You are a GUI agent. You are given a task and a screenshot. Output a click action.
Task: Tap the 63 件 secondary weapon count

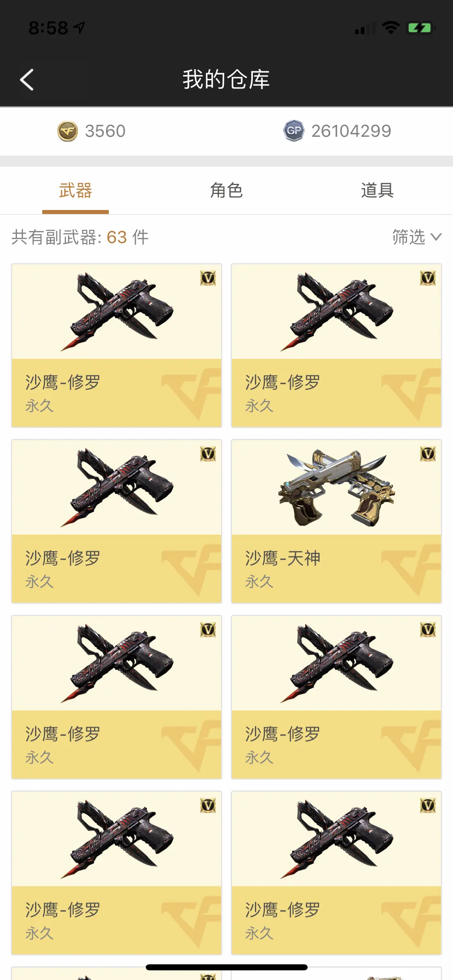pyautogui.click(x=128, y=237)
